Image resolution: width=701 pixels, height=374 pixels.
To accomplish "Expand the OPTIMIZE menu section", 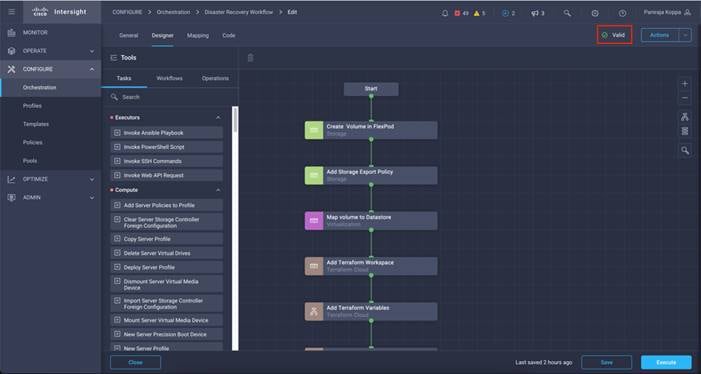I will (92, 179).
